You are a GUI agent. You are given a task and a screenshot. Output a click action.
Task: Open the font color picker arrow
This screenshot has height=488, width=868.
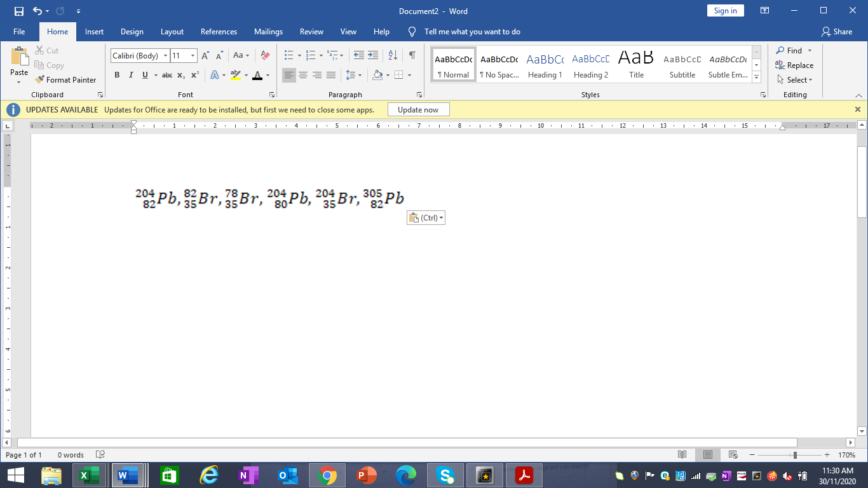coord(268,75)
